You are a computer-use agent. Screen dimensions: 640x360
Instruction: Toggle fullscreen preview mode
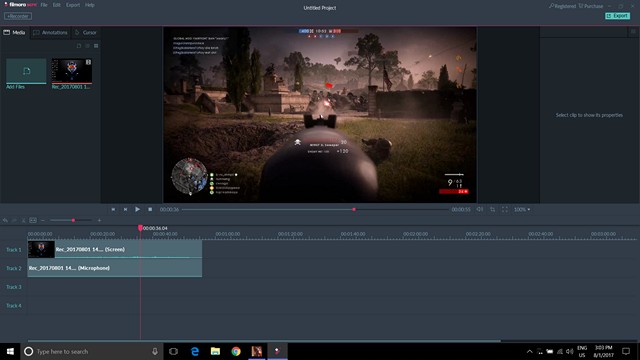pyautogui.click(x=505, y=209)
